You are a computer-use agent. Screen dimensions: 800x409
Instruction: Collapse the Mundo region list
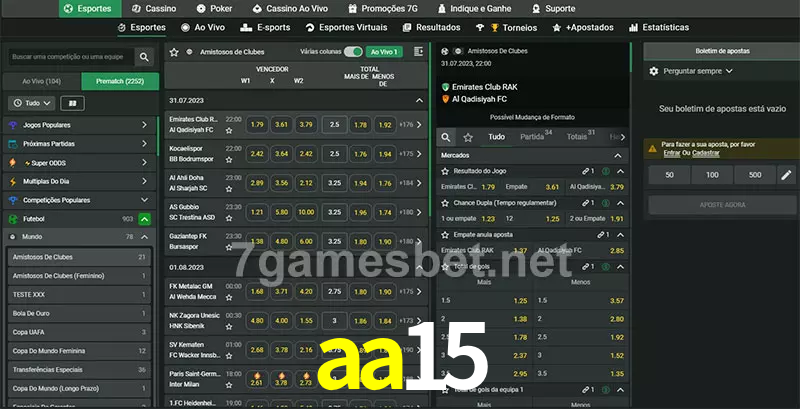[144, 237]
